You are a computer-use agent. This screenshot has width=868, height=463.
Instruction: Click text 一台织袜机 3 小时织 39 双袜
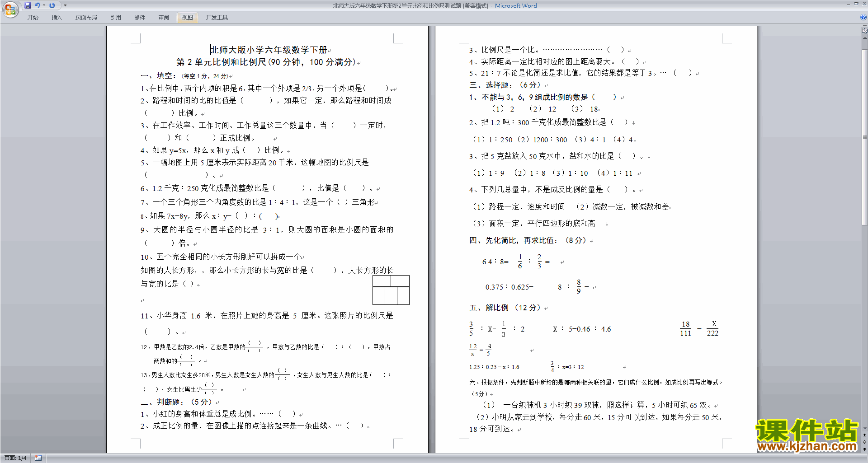coord(552,405)
